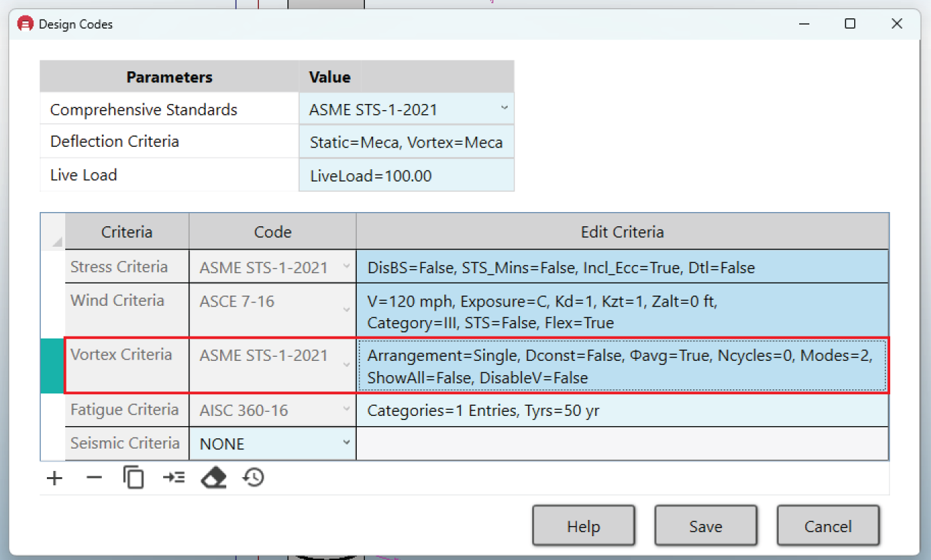Viewport: 931px width, 560px height.
Task: Click the select-all corner cell of criteria table
Action: click(53, 232)
